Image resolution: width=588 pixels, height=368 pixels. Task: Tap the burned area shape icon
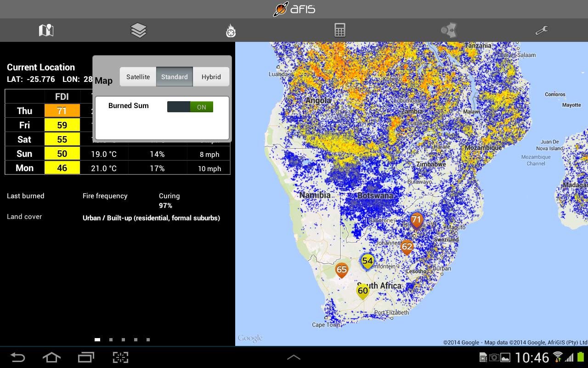(448, 30)
